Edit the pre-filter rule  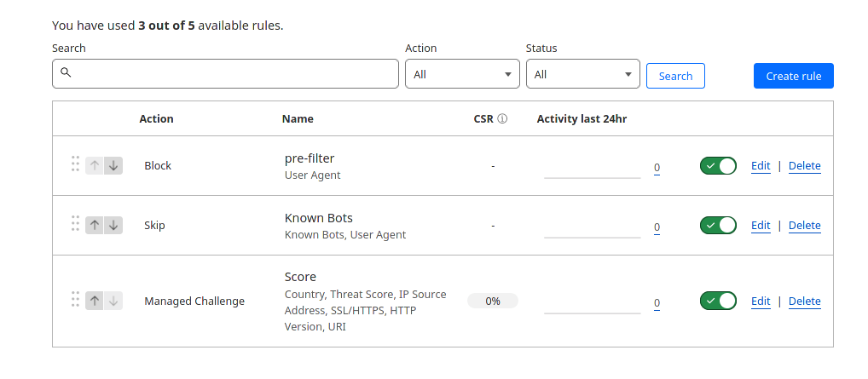click(x=761, y=166)
